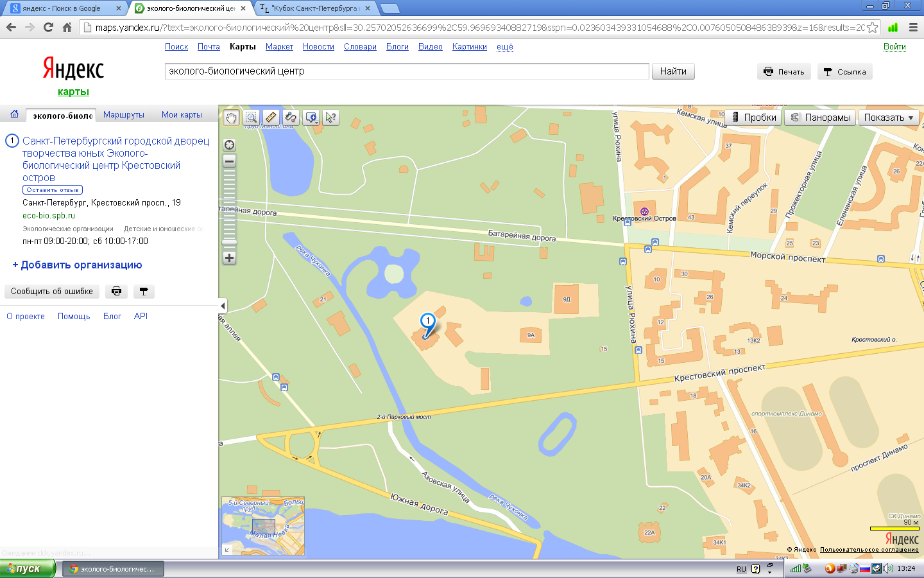Select the magnifier zoom-to-area tool

(x=251, y=118)
